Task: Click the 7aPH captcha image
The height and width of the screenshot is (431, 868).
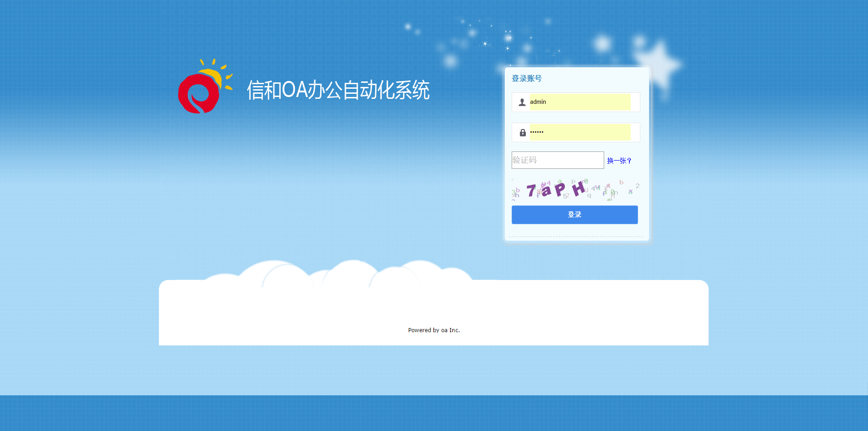Action: tap(576, 189)
